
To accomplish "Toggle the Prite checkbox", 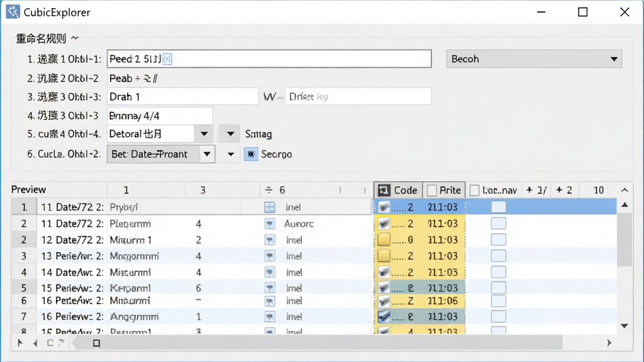I will tap(431, 190).
